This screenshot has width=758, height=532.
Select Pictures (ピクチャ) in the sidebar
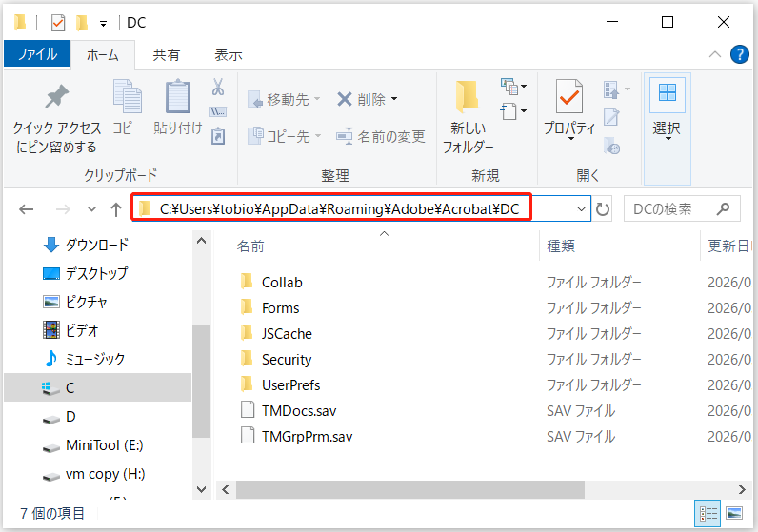[74, 302]
